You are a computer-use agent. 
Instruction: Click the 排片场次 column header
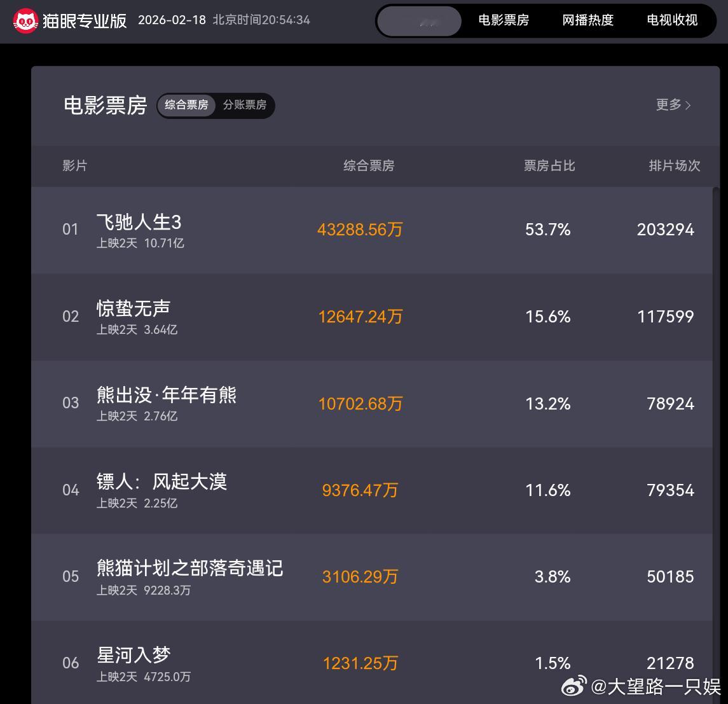(675, 166)
